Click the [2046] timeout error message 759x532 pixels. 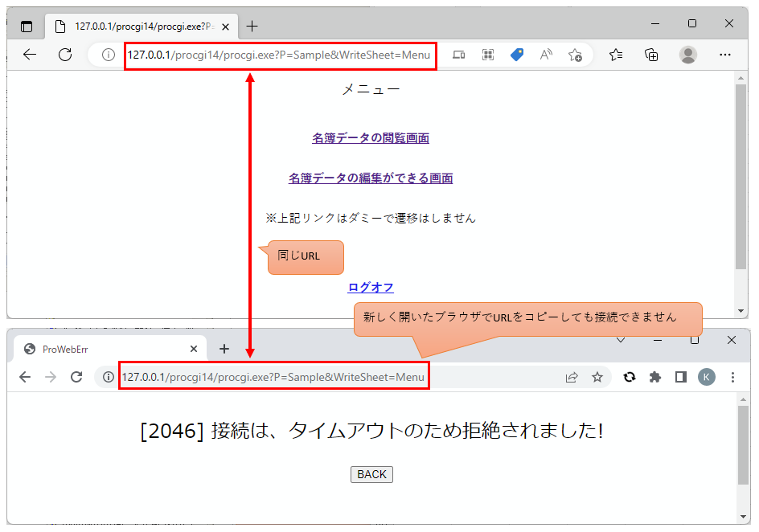(371, 431)
